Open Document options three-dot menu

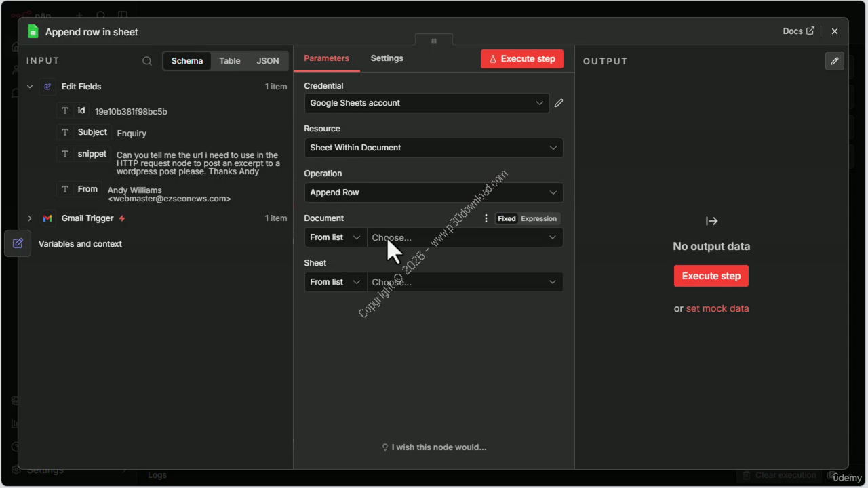click(486, 218)
